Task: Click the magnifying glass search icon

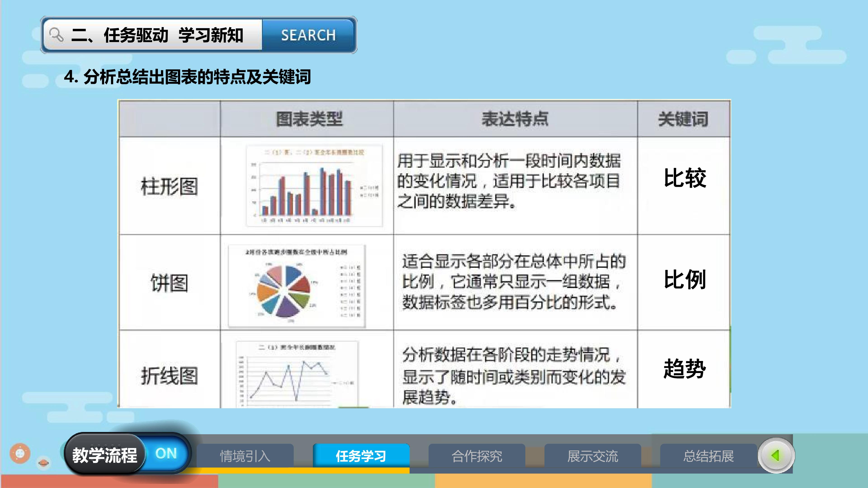Action: 56,35
